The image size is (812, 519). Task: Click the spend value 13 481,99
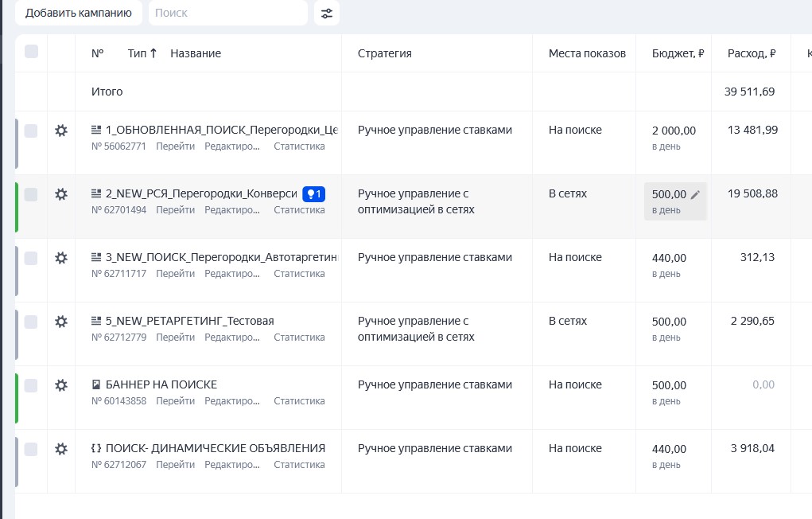point(752,130)
